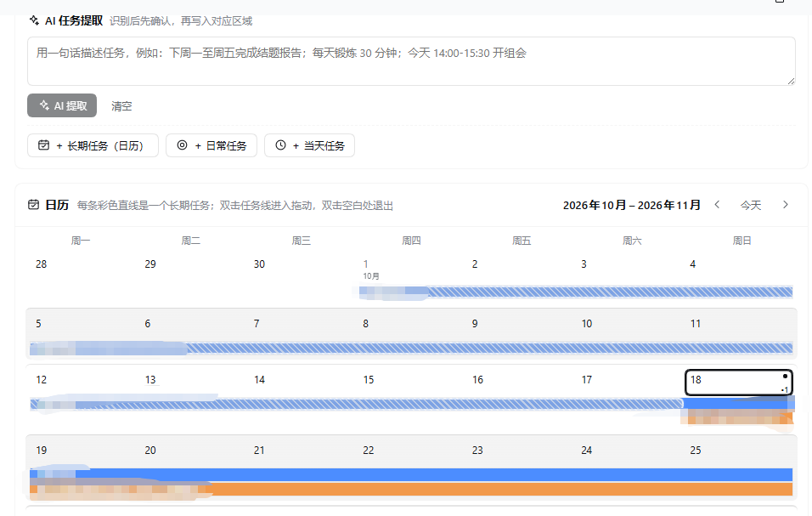Select calendar day 28

[x=42, y=264]
